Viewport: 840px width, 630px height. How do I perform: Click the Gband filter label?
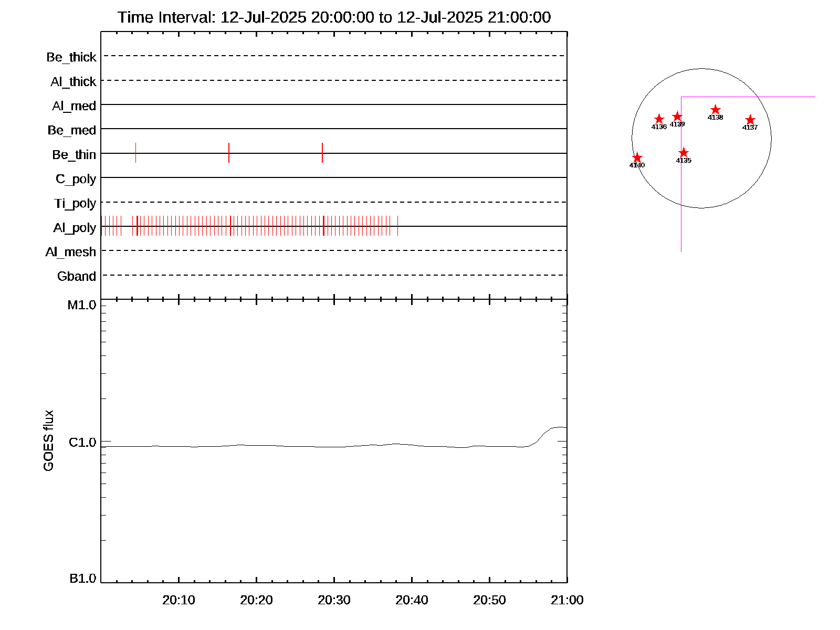[x=77, y=276]
